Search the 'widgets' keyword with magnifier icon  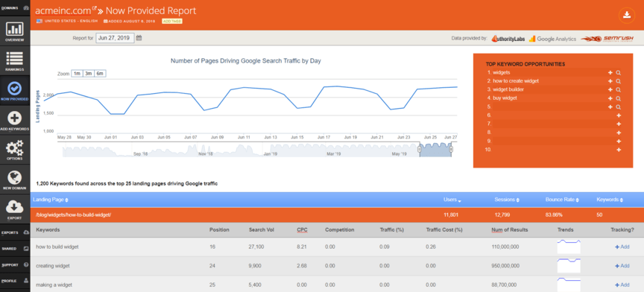[619, 73]
